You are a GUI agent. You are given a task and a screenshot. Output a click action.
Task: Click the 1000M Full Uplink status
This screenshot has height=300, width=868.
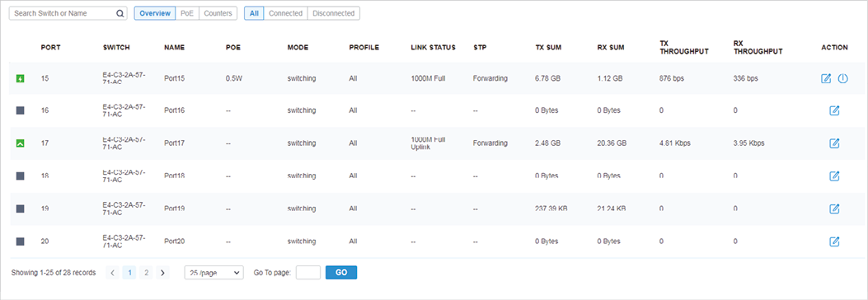coord(428,143)
